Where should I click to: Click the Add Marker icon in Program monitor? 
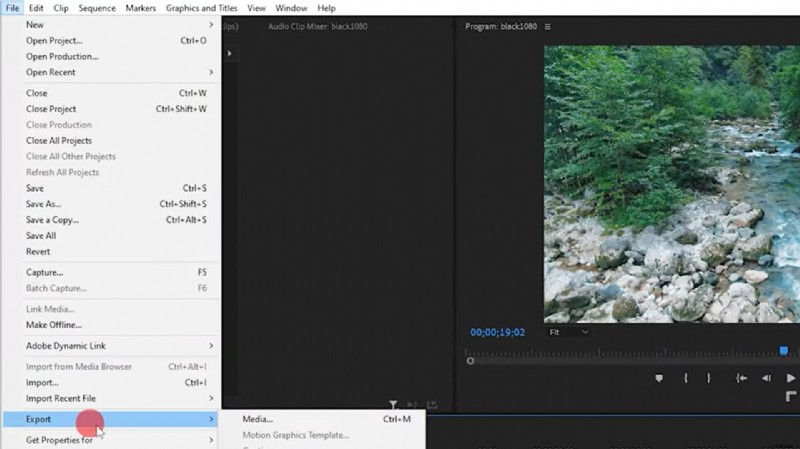[x=659, y=378]
